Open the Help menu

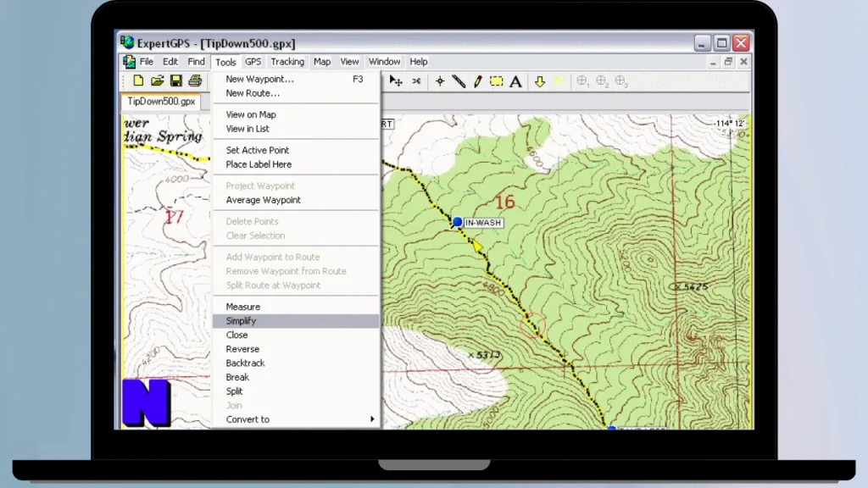419,61
